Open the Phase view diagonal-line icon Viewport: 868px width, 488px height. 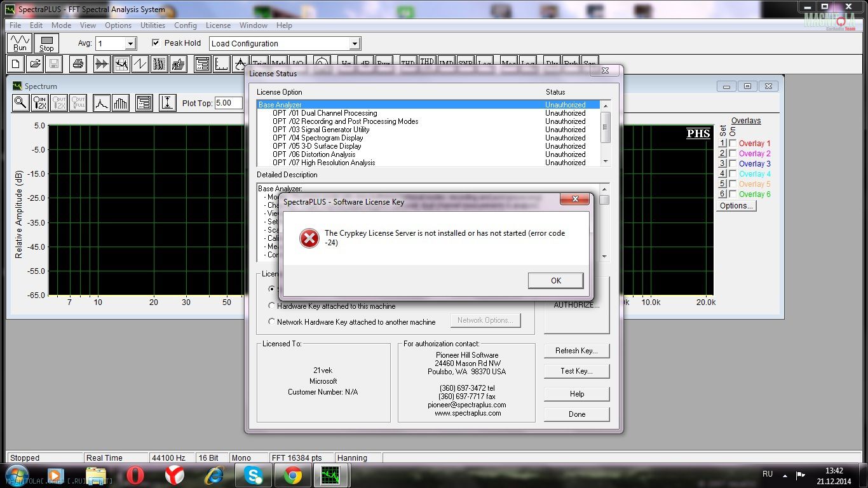140,64
